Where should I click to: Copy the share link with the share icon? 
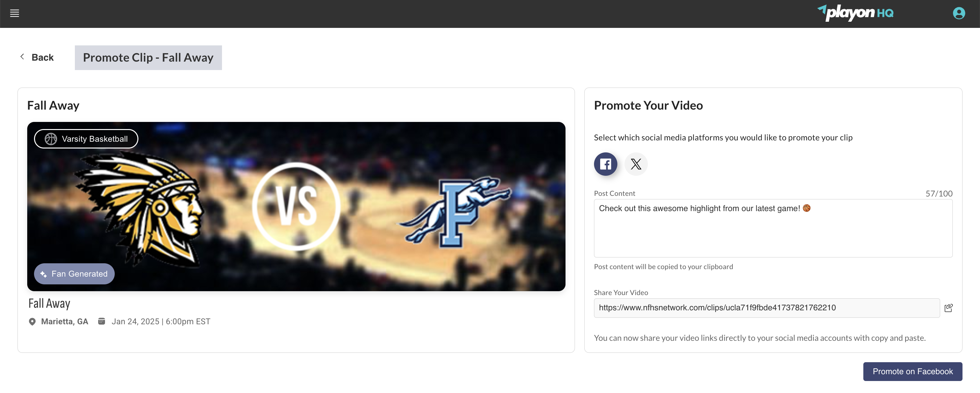click(x=949, y=308)
